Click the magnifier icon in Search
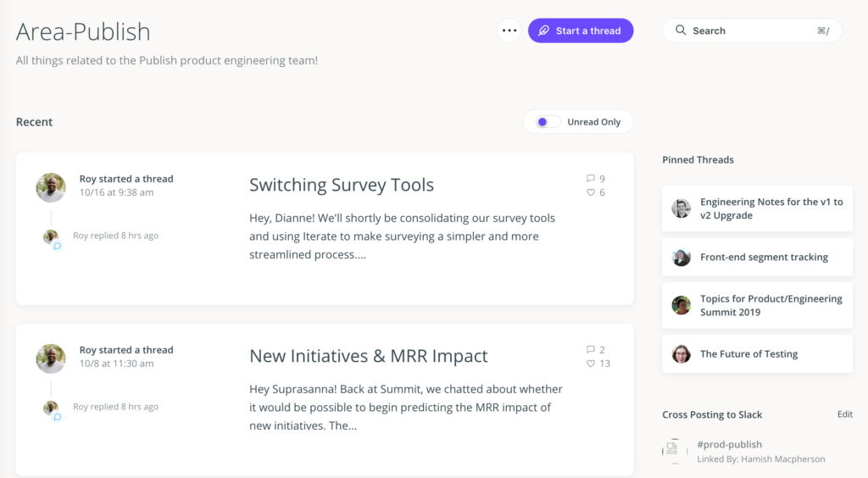 coord(681,30)
